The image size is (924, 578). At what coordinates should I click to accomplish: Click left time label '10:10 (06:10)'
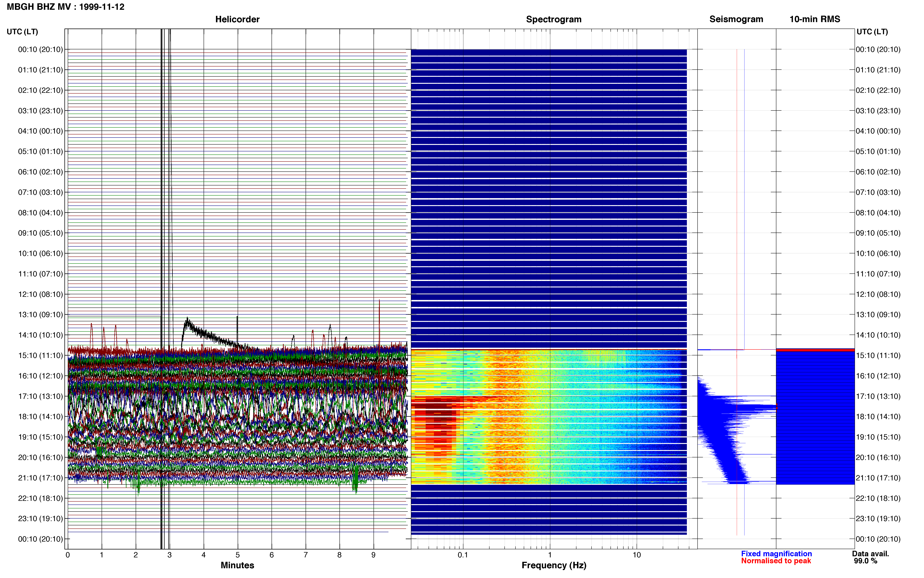tap(41, 253)
